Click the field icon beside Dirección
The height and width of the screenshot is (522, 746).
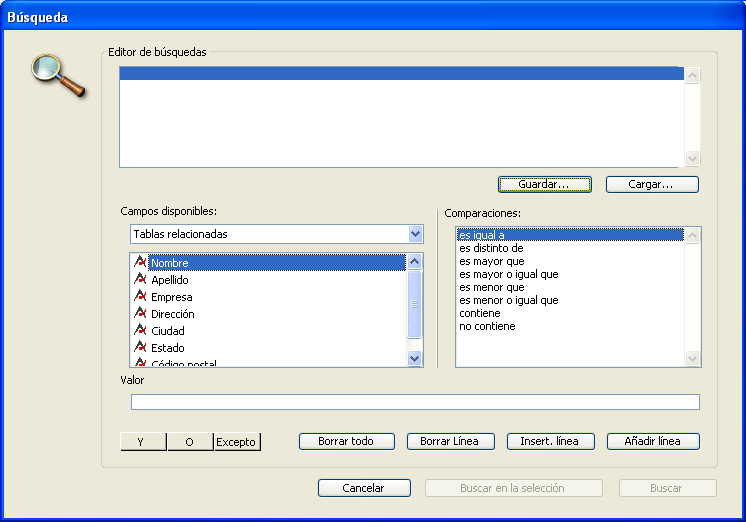click(140, 314)
